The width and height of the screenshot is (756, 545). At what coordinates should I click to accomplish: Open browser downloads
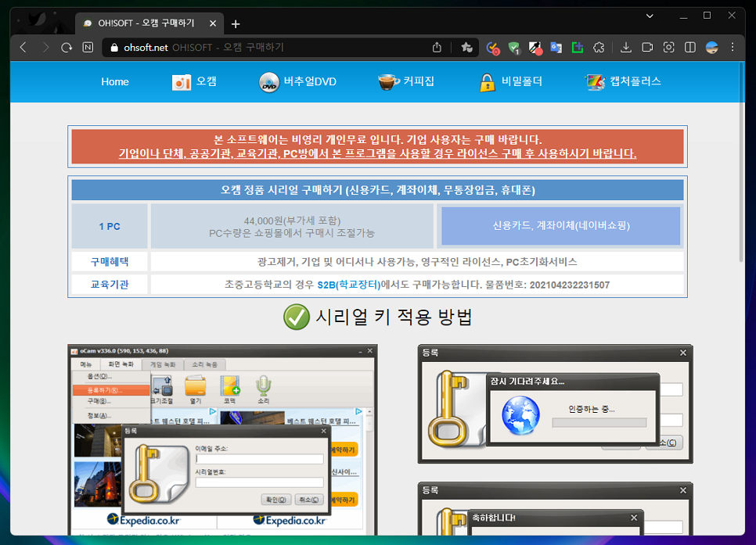tap(626, 47)
